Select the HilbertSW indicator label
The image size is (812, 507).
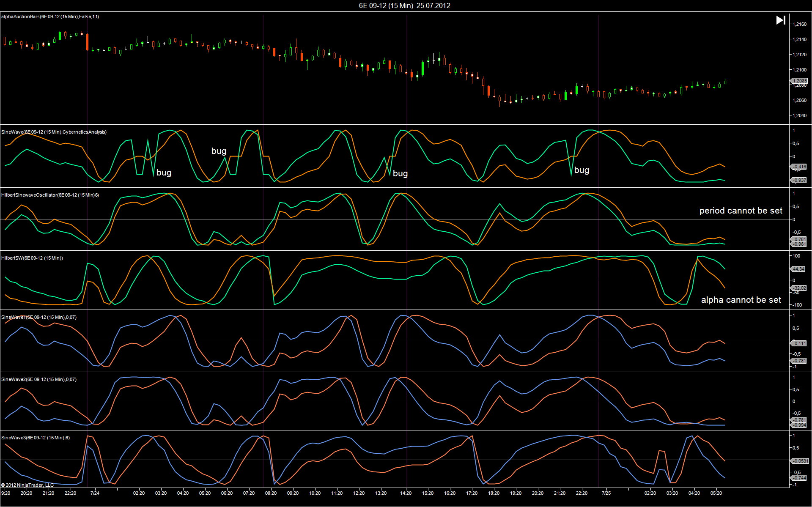32,258
